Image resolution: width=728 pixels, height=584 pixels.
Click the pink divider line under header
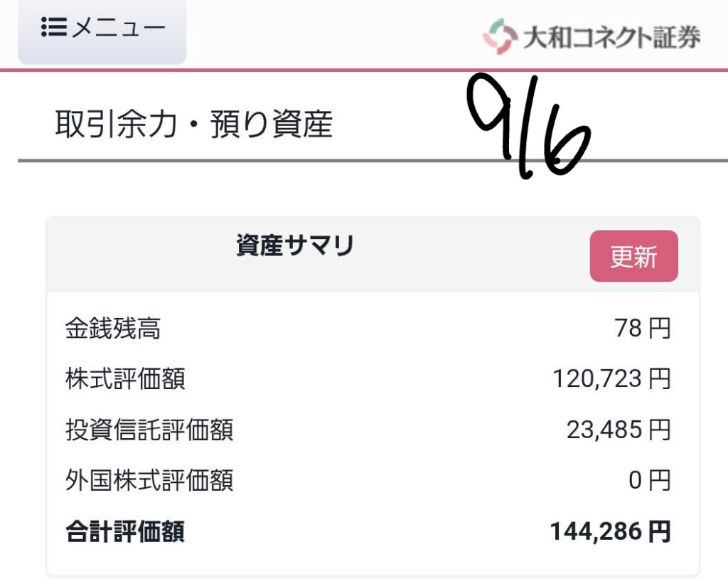[364, 70]
